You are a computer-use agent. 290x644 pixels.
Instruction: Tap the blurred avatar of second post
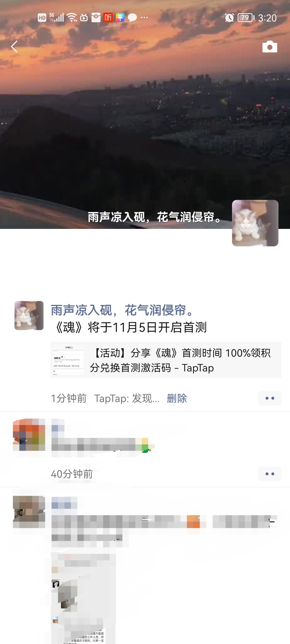pos(29,435)
